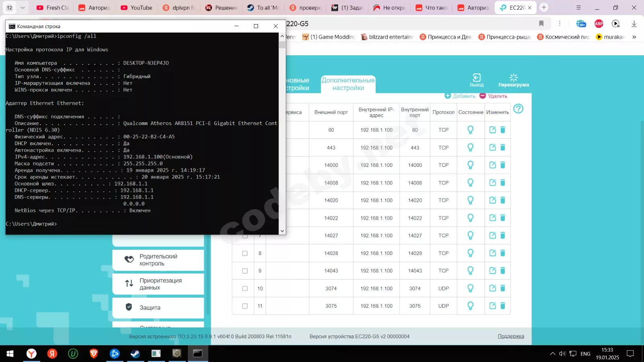This screenshot has width=644, height=362.
Task: Toggle status bulb for port 80 rule
Action: coord(470,130)
